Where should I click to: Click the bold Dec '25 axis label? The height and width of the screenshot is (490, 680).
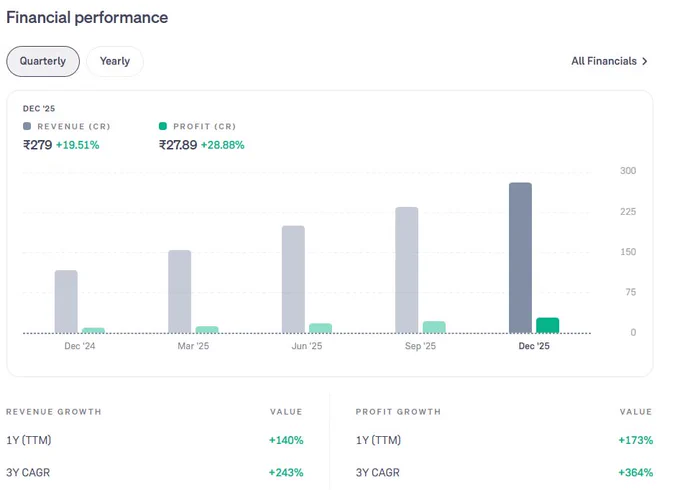(534, 346)
